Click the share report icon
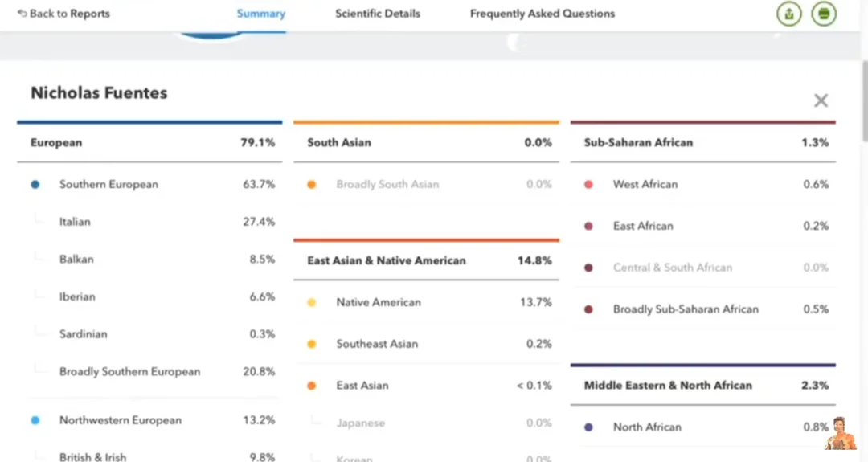The image size is (868, 462). tap(789, 14)
